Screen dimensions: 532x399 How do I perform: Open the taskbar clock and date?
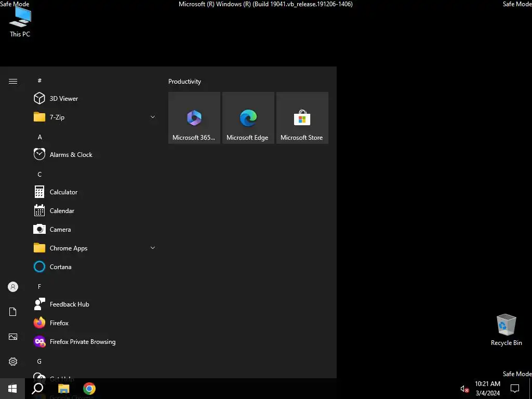(x=487, y=389)
